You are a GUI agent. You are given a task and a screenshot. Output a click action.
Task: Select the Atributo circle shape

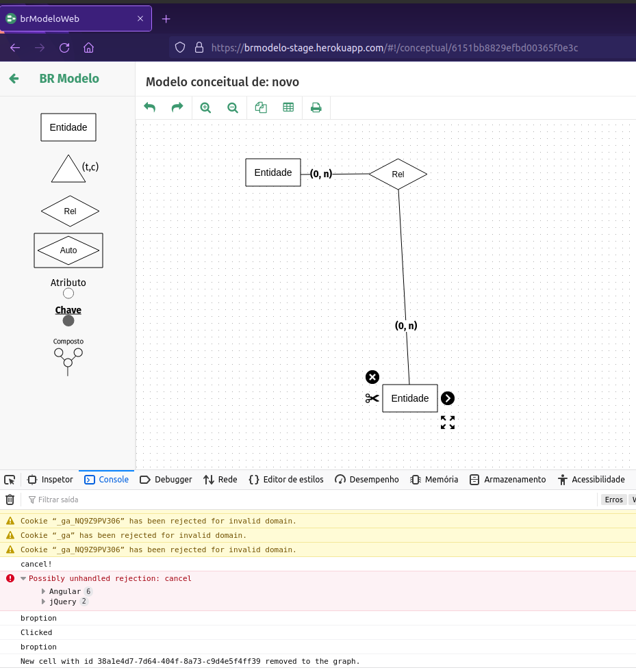[68, 293]
